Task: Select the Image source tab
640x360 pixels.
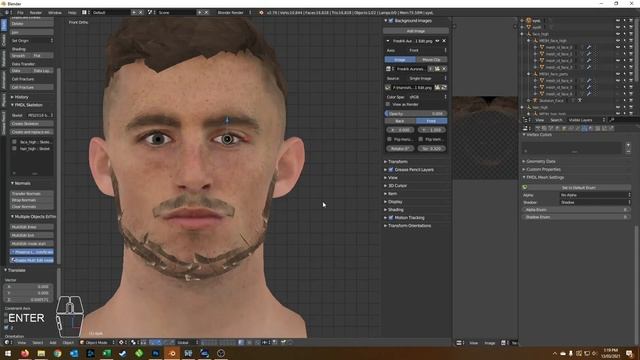Action: [x=400, y=60]
